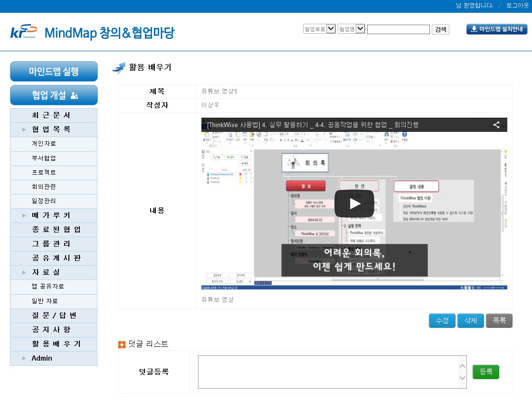This screenshot has height=400, width=532.
Task: Click the 목록 list button
Action: 499,321
